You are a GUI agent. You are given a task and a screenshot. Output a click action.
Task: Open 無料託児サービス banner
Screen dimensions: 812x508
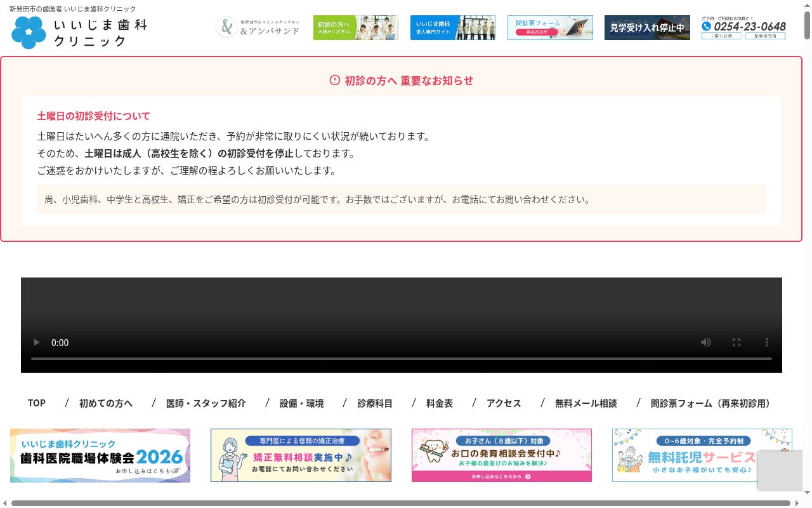pyautogui.click(x=702, y=455)
